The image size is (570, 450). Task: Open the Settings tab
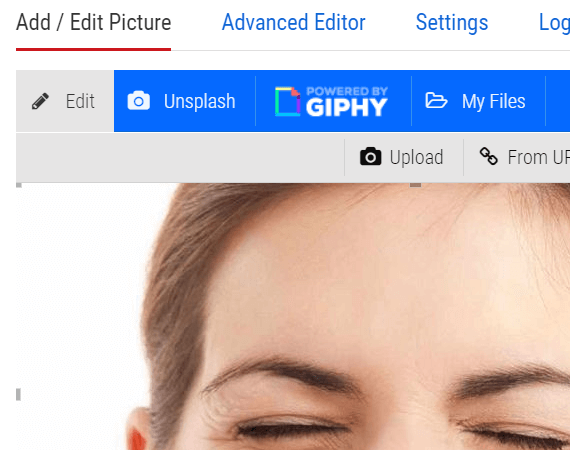451,23
